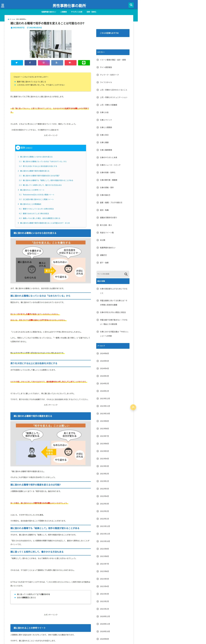Hide the table of contents via 非表示
This screenshot has width=206, height=644.
29,148
